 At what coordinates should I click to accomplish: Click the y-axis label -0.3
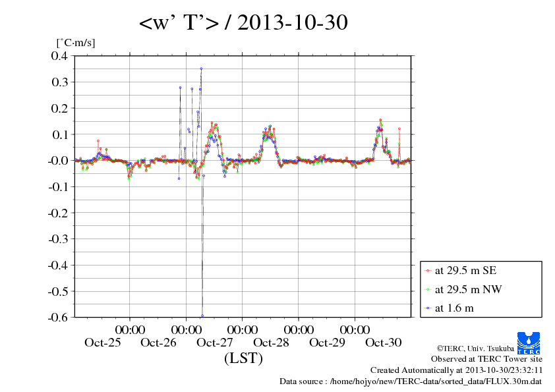(58, 238)
